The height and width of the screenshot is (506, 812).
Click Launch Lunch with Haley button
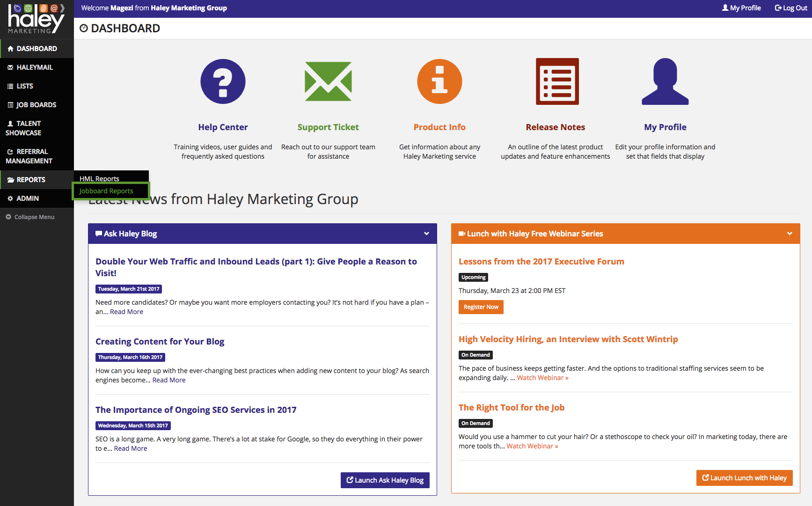pos(744,478)
